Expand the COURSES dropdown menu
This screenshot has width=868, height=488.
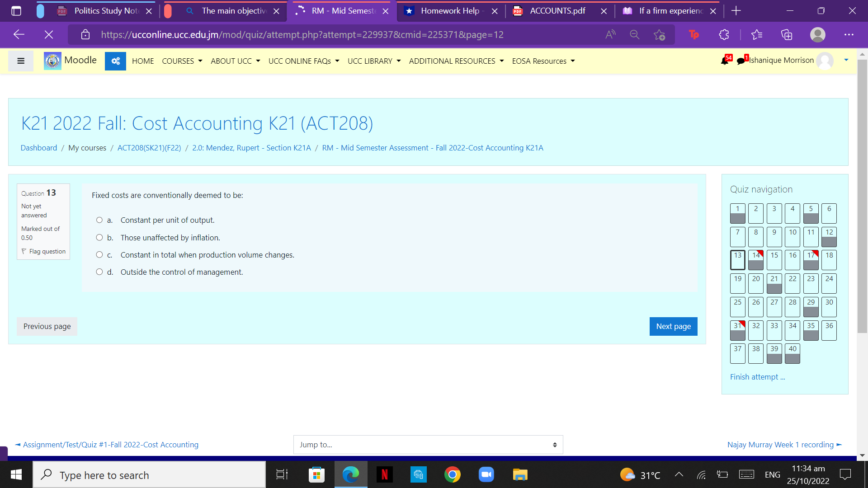(182, 61)
